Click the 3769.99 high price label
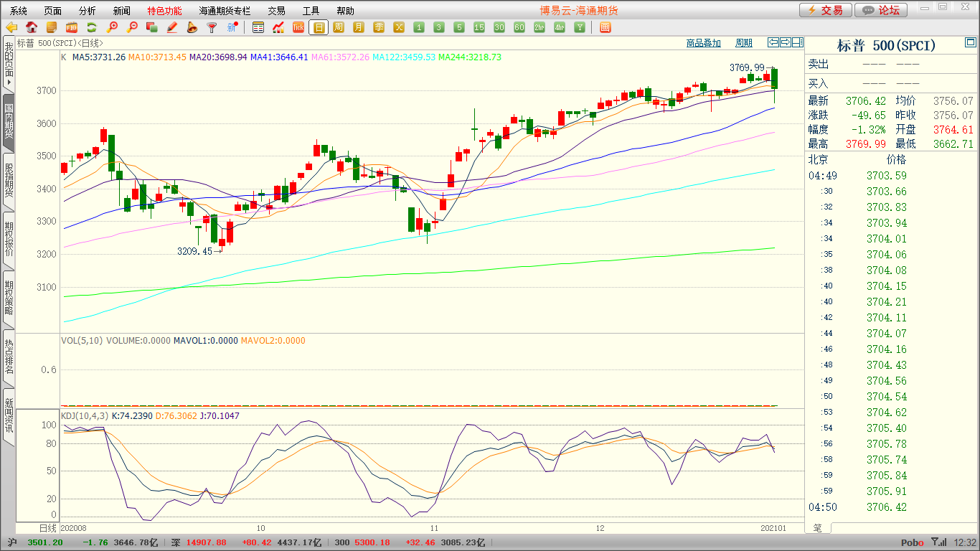 pyautogui.click(x=747, y=67)
